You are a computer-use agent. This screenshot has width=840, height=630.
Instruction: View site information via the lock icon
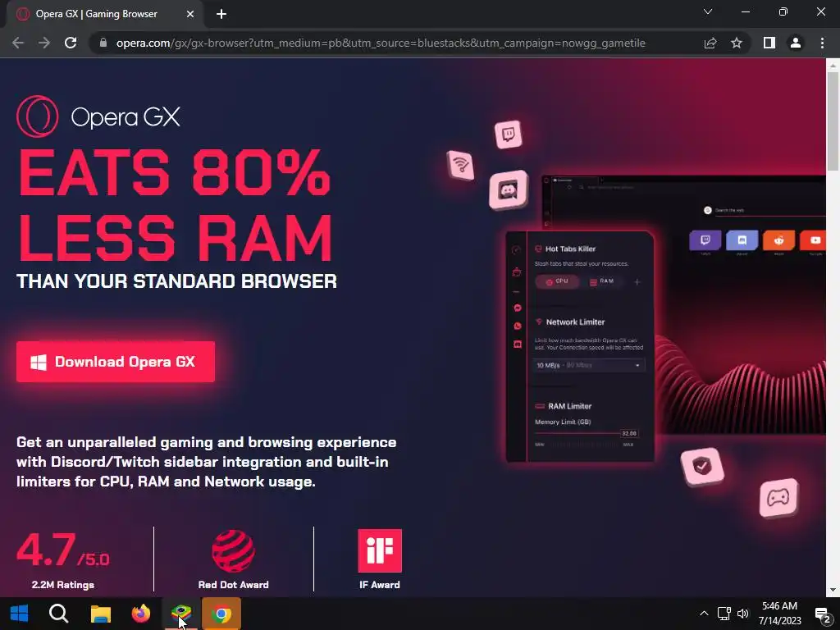coord(103,43)
